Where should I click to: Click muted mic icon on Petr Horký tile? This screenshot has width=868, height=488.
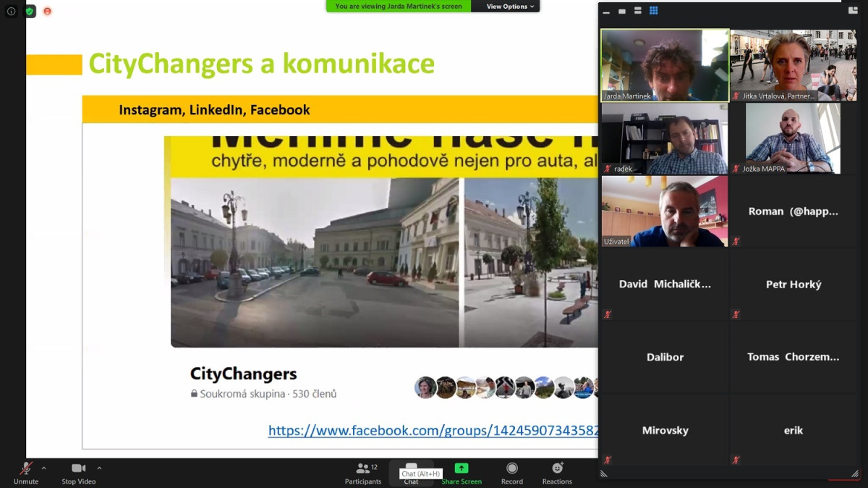click(736, 314)
